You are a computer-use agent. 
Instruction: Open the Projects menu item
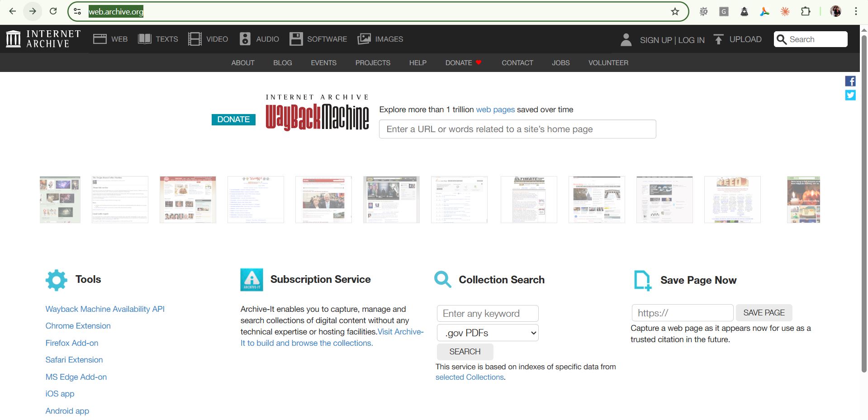(373, 63)
